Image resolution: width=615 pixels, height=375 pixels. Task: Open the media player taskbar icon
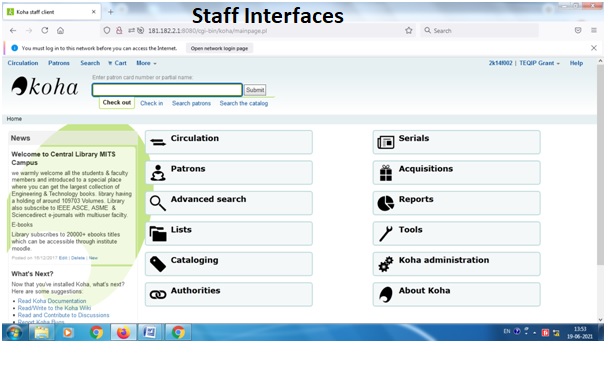[68, 333]
